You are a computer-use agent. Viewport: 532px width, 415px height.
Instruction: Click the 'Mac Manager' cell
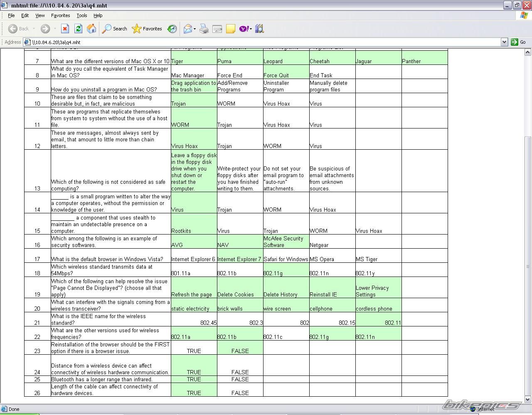tap(194, 72)
